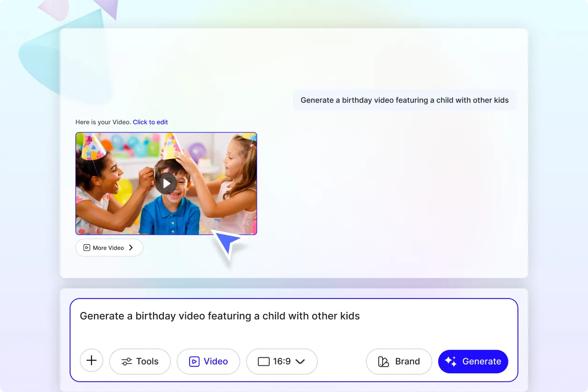This screenshot has width=588, height=392.
Task: Click the More Video button
Action: [109, 247]
